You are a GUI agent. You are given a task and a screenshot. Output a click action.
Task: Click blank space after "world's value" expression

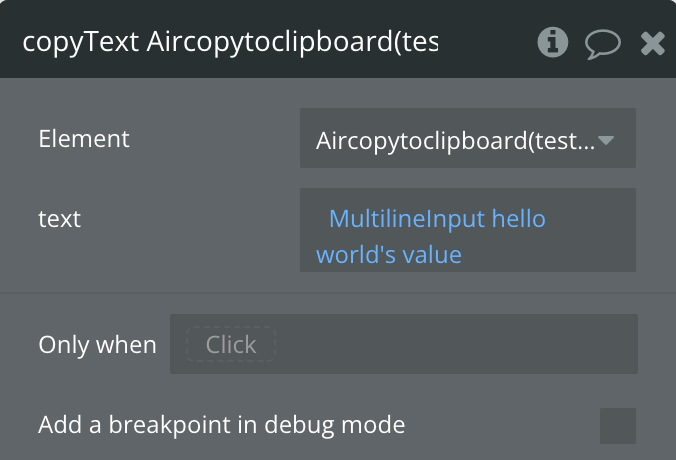[x=550, y=255]
